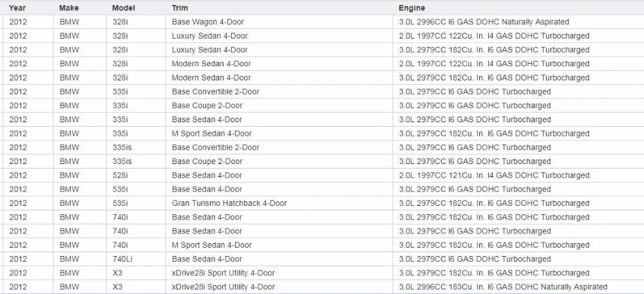644x294 pixels.
Task: Click the 335is model cell for Base Convertible
Action: 136,147
